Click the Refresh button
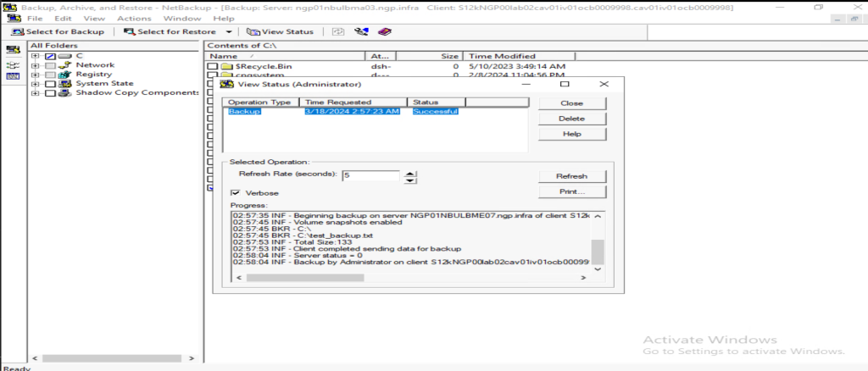This screenshot has width=868, height=371. point(572,176)
